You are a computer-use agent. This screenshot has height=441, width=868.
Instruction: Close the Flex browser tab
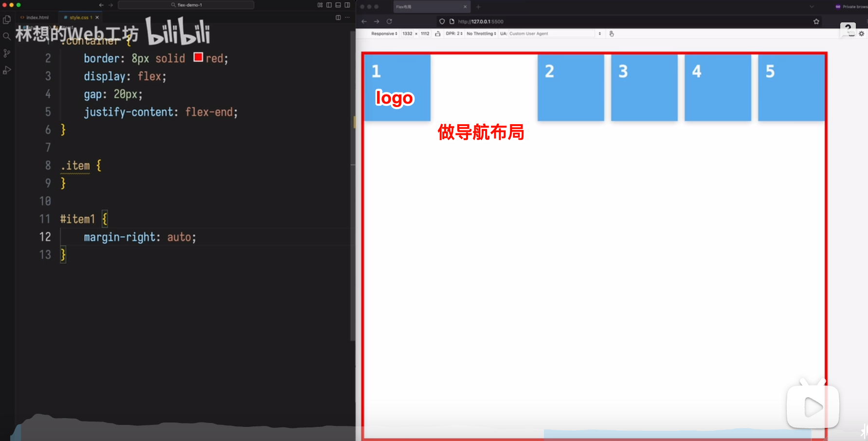tap(465, 7)
